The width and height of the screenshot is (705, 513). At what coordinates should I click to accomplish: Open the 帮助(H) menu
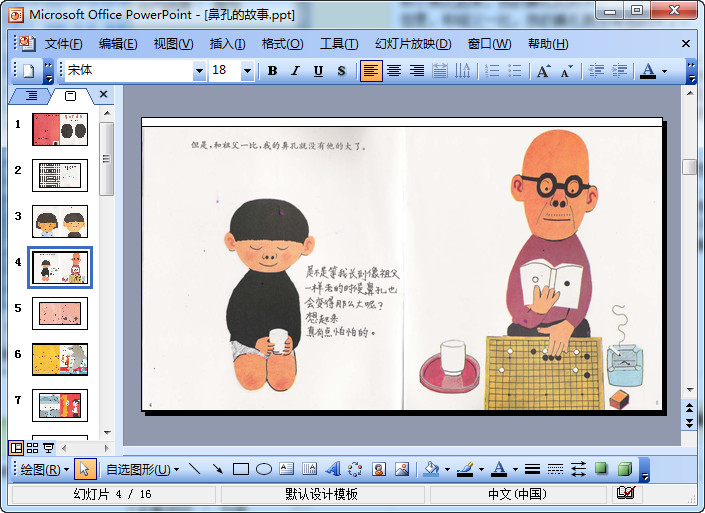click(548, 44)
